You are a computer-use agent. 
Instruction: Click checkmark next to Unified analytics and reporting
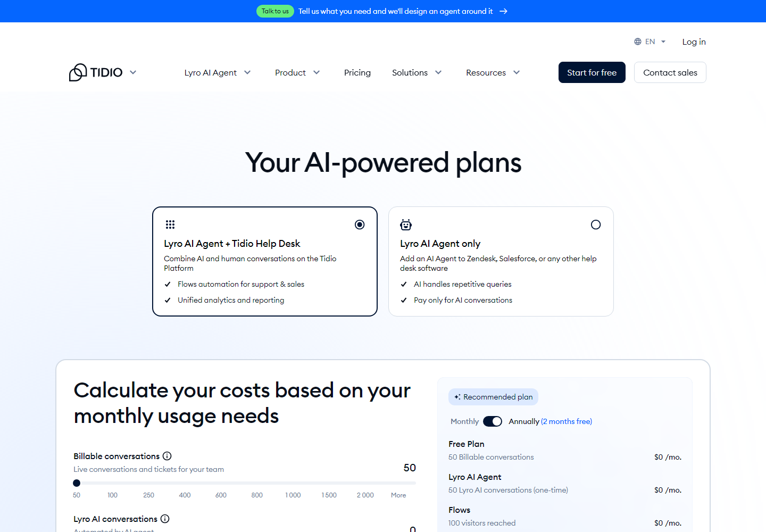[x=168, y=300]
